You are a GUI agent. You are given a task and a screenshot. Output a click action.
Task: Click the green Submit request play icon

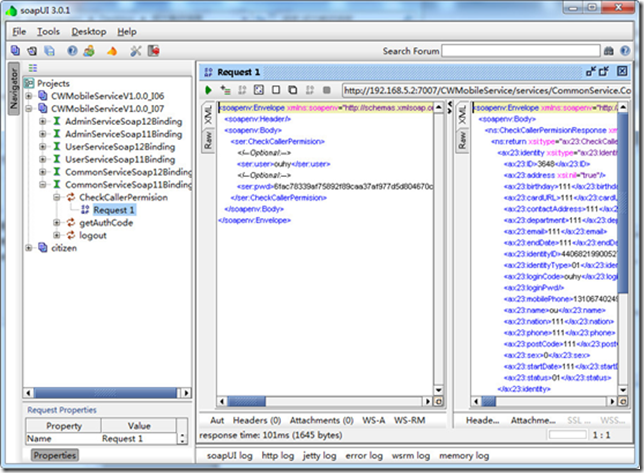pos(209,91)
